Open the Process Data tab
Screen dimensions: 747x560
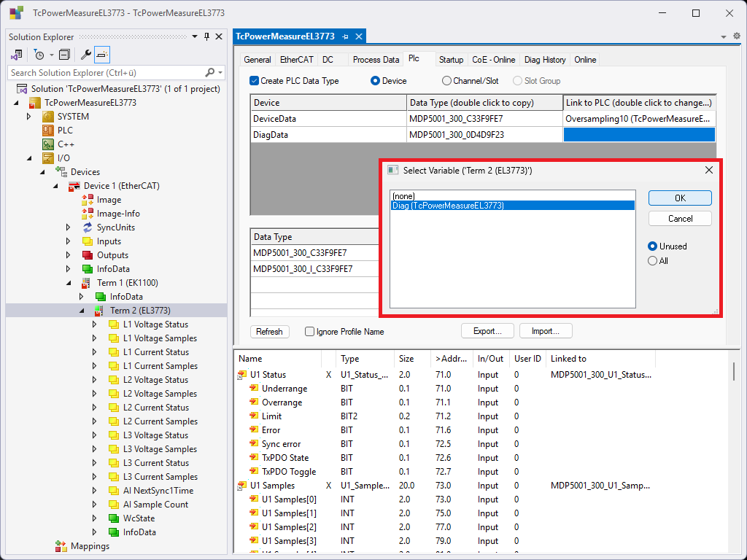pyautogui.click(x=376, y=60)
